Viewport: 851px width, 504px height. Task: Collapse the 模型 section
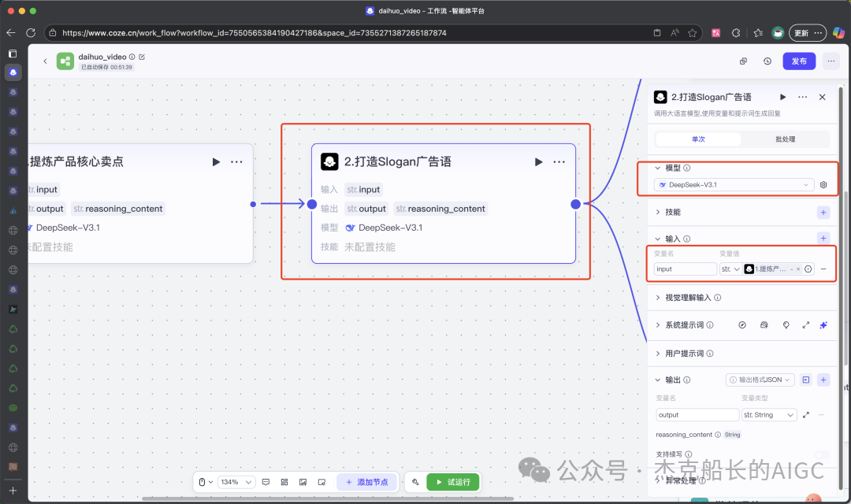658,169
